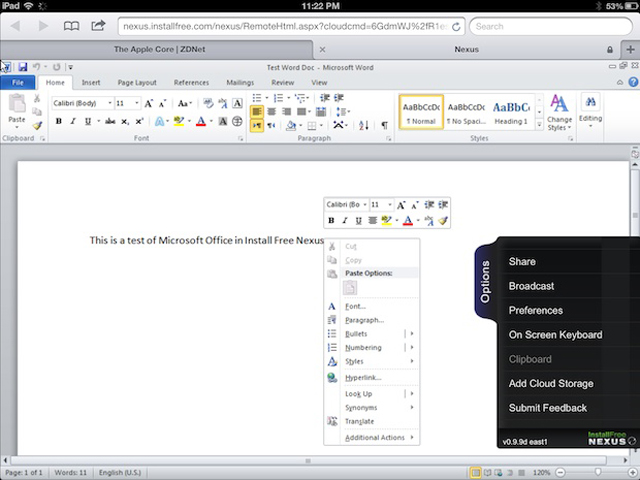Click Word Help question mark icon
The height and width of the screenshot is (480, 640).
point(633,82)
